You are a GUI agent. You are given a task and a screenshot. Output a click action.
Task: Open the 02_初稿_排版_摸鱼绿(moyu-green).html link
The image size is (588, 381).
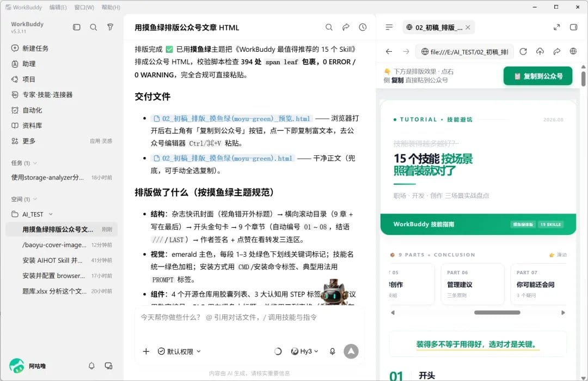223,159
